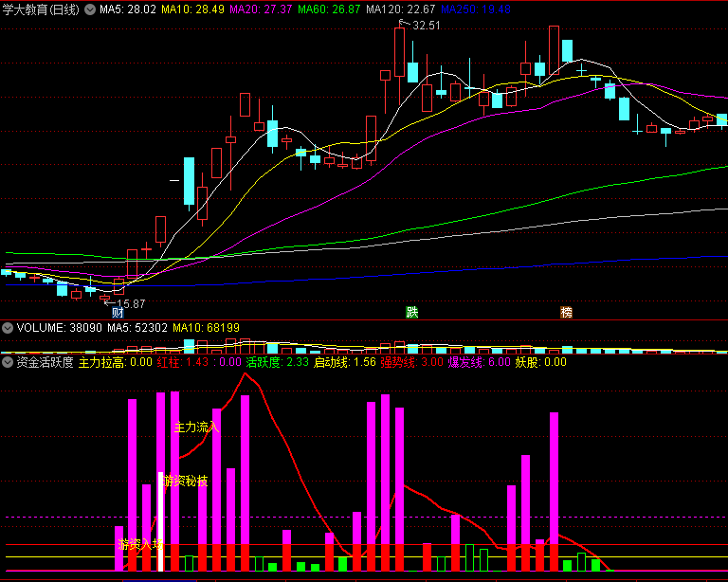The width and height of the screenshot is (728, 582).
Task: Click the MA5: 28.02 value label
Action: (x=128, y=9)
